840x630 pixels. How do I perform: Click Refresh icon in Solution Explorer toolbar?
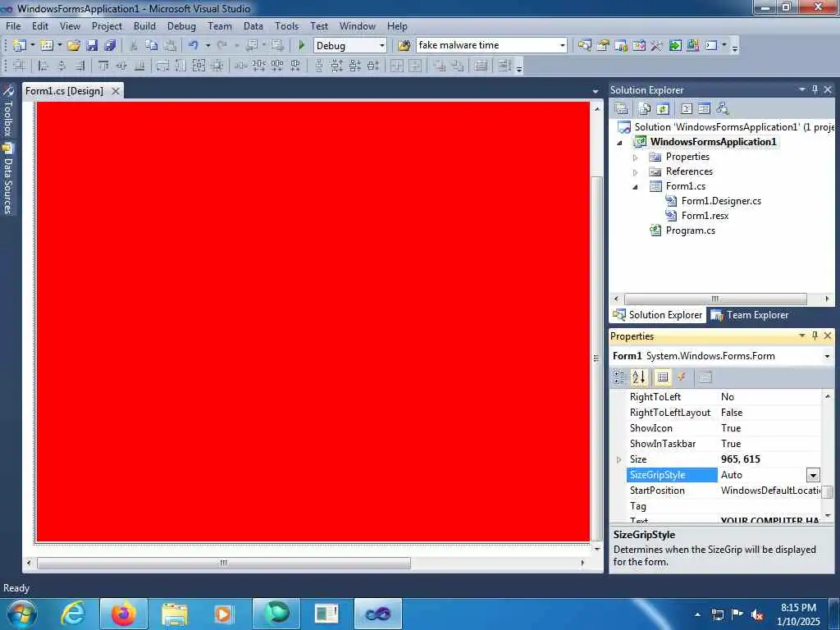click(663, 109)
